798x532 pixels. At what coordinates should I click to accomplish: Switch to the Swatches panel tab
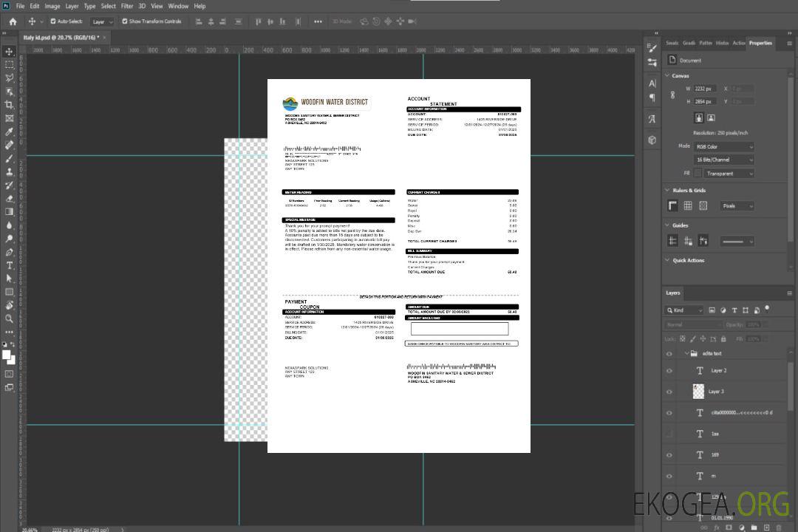[672, 43]
